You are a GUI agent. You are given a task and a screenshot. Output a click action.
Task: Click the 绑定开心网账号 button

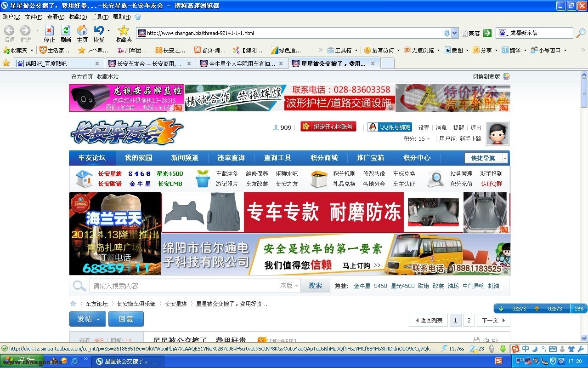point(328,126)
